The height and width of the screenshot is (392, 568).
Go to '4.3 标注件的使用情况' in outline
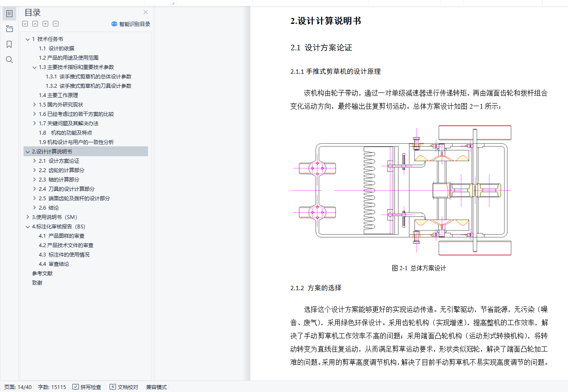pos(64,255)
